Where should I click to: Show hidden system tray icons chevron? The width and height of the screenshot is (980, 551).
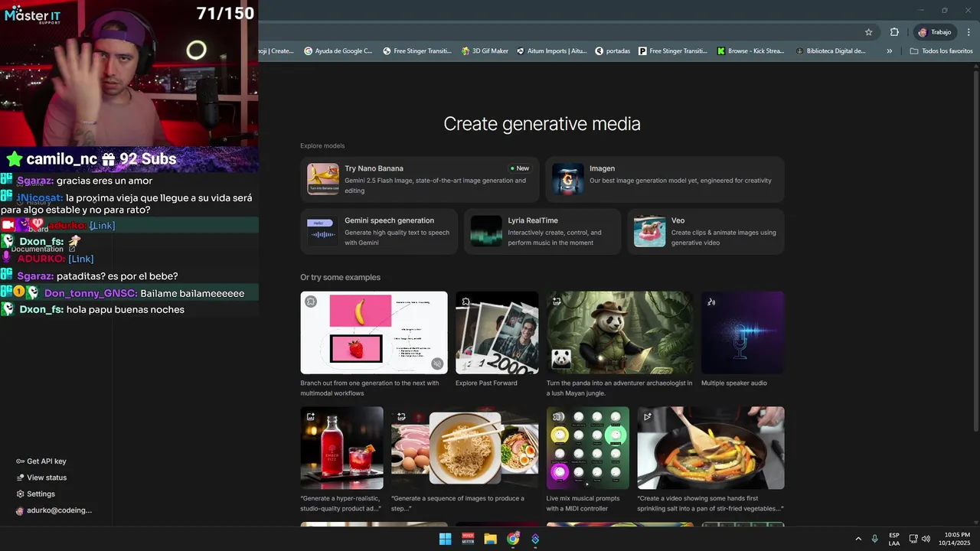pos(858,539)
